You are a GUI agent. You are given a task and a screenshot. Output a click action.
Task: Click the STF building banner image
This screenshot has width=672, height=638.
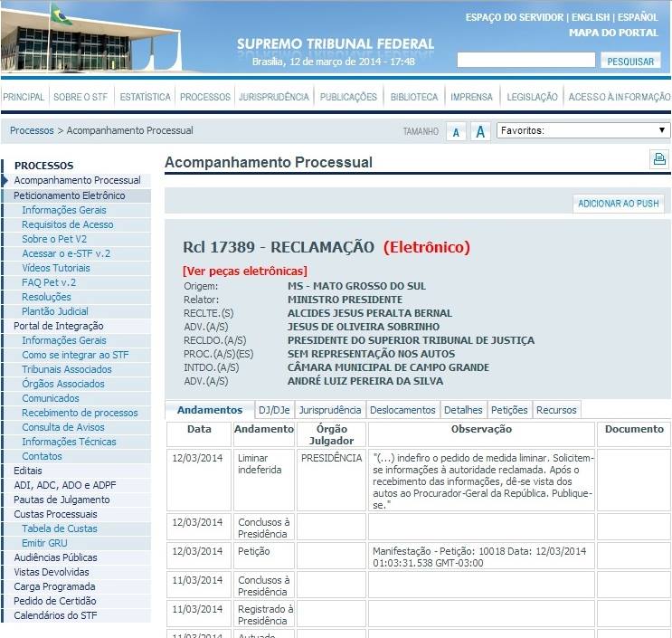(91, 38)
